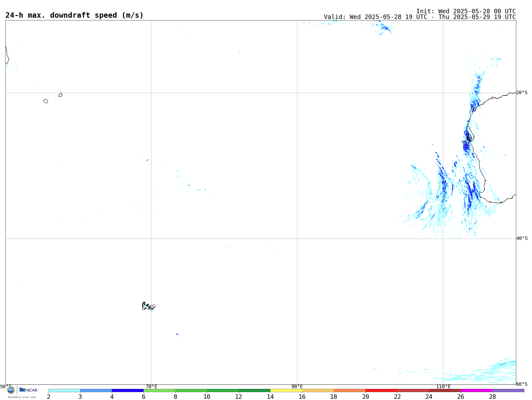
Task: Click colorbar tick label '24'
Action: click(429, 397)
